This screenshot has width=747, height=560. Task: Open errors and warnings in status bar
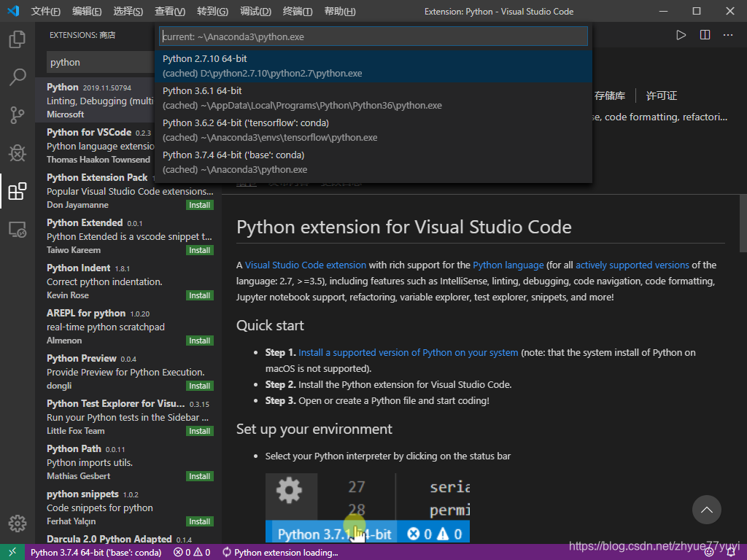tap(192, 552)
